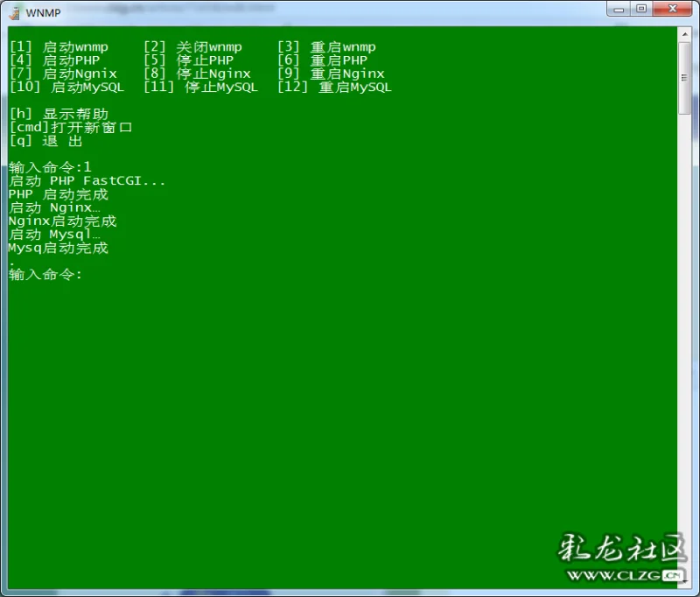Click the scrollbar up arrow

pyautogui.click(x=684, y=34)
